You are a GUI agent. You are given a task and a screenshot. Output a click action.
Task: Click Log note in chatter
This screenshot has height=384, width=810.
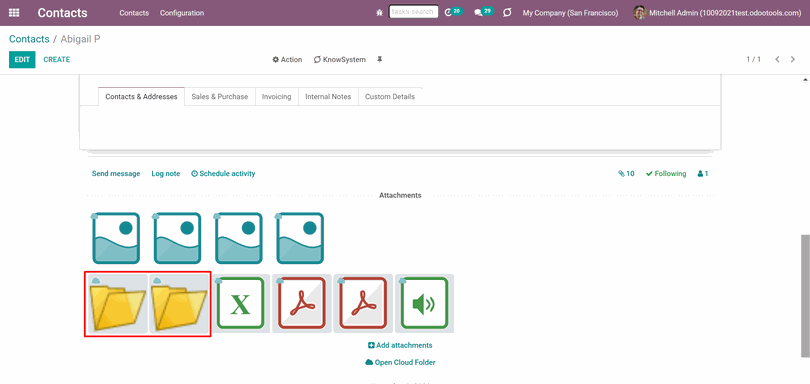[x=166, y=174]
